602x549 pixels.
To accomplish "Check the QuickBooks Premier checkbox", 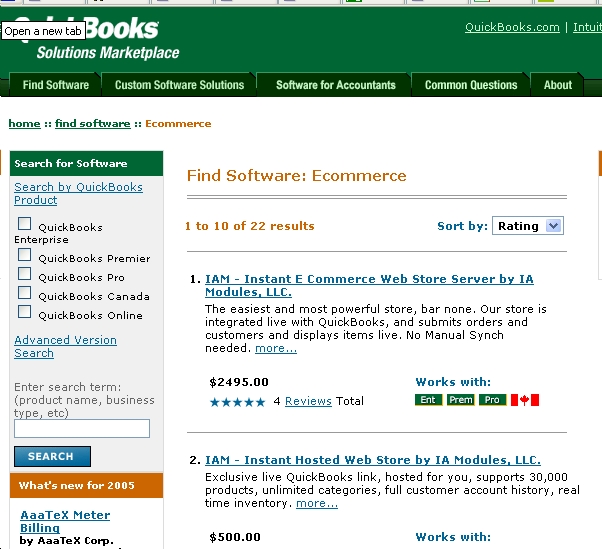I will (25, 255).
